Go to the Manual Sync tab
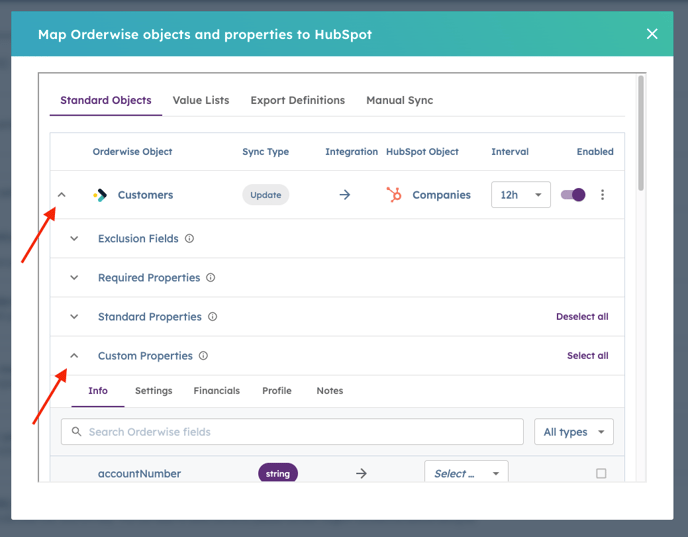688x537 pixels. click(399, 100)
